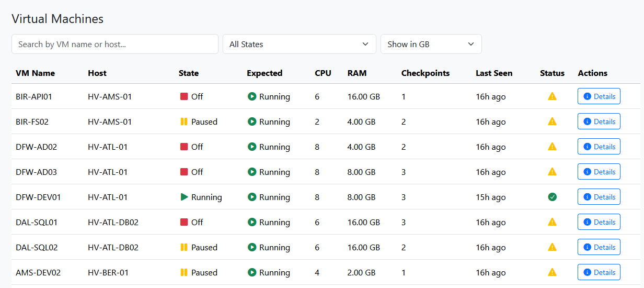Click the warning status icon for AMS-DEV02
The height and width of the screenshot is (288, 644).
coord(552,272)
